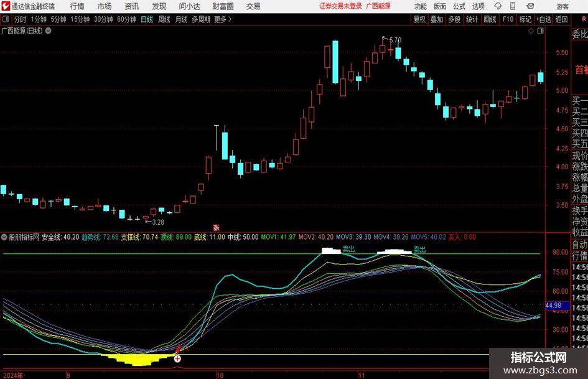Image resolution: width=588 pixels, height=379 pixels.
Task: Switch to the 1分钟 period tab
Action: (39, 19)
